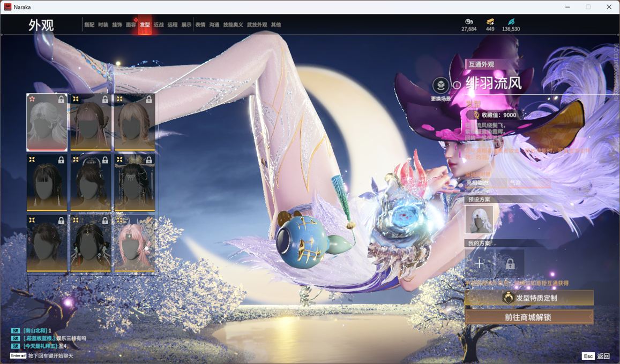Image resolution: width=620 pixels, height=364 pixels.
Task: Open the 技能奥义 tab
Action: (233, 25)
